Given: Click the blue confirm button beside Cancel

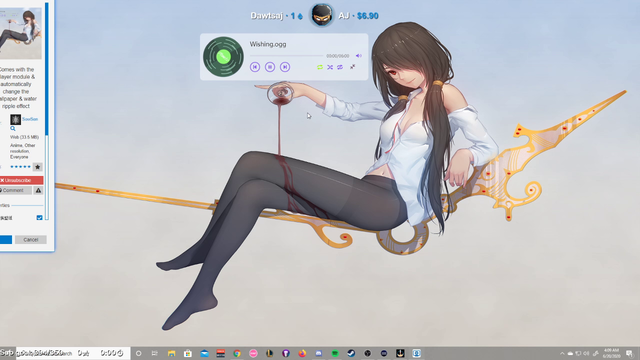Looking at the screenshot, I should click(6, 240).
